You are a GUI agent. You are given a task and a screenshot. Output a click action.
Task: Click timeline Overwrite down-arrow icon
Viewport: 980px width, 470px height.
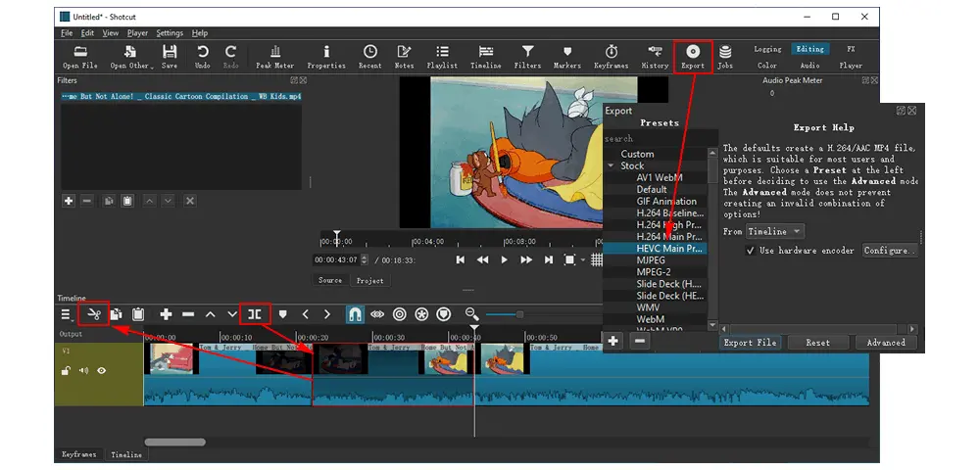(x=232, y=314)
